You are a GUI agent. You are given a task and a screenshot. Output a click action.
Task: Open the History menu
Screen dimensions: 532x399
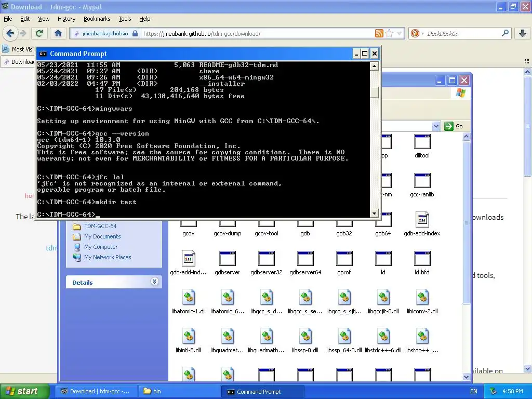[x=66, y=19]
